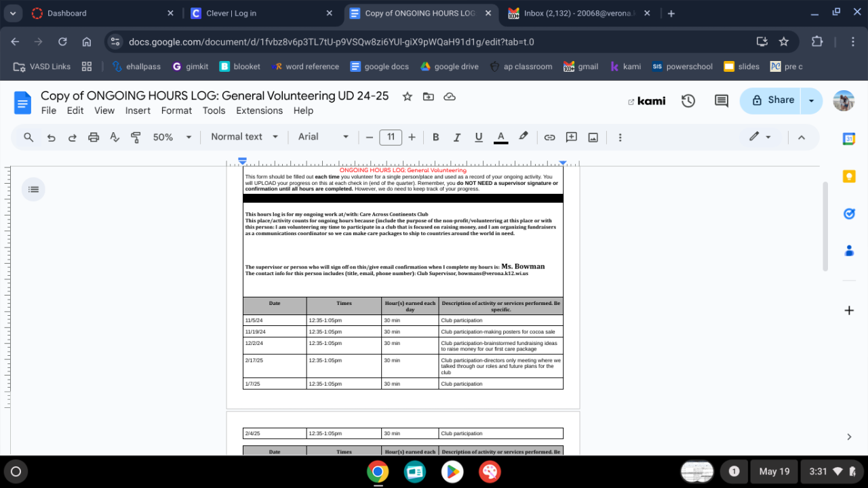Open a new browser tab
The width and height of the screenshot is (868, 488).
point(671,14)
